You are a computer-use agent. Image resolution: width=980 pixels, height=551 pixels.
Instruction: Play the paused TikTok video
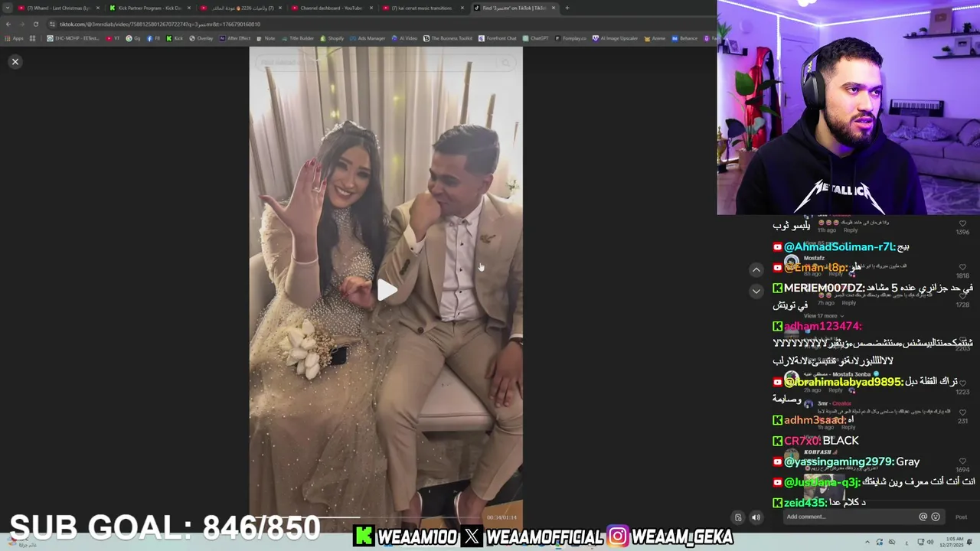[386, 290]
